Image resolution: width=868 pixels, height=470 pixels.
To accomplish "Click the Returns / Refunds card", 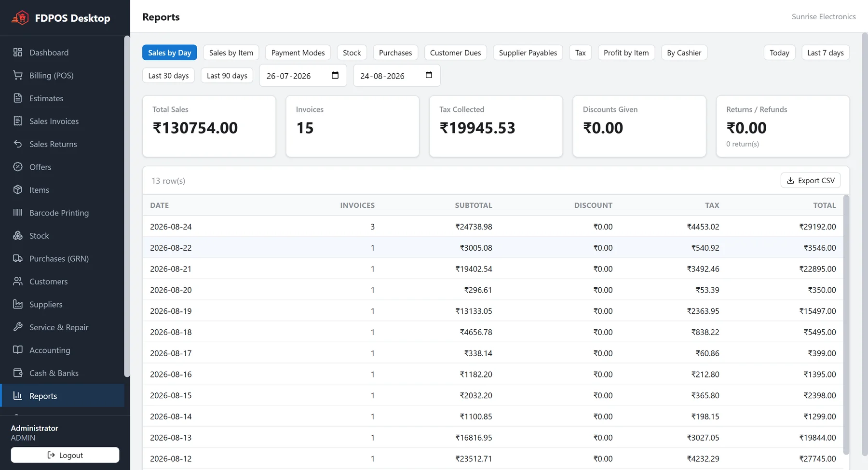I will [783, 126].
